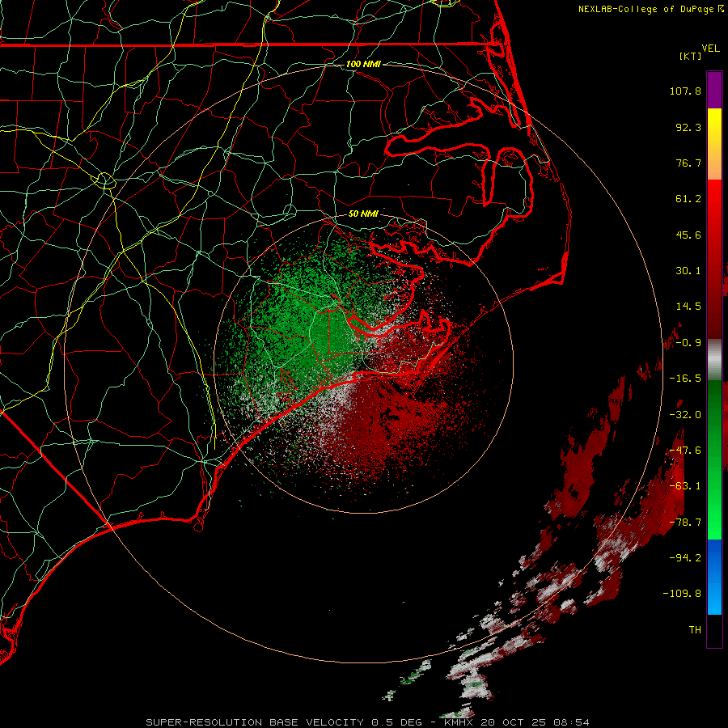Select the 76.7 velocity scale value

(x=688, y=163)
